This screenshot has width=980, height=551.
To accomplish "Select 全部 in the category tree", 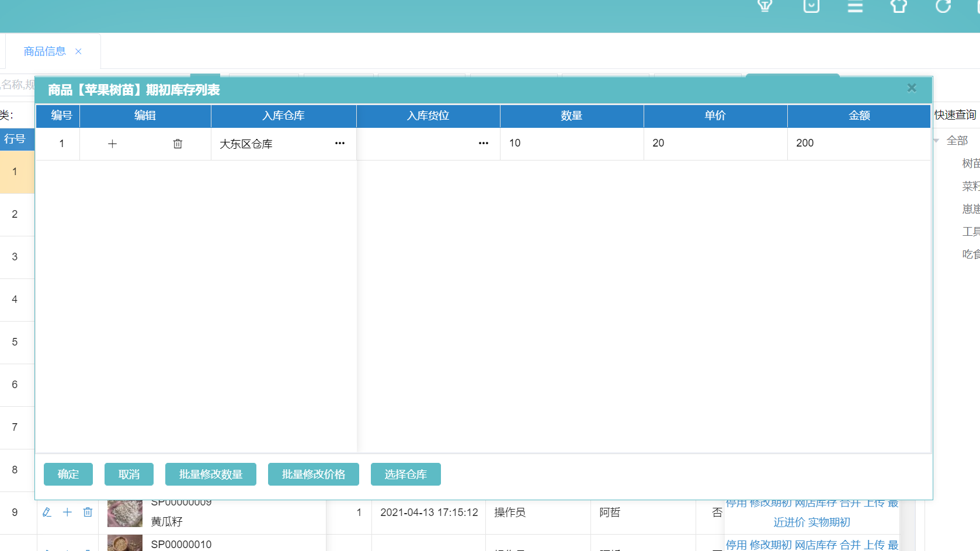I will click(957, 141).
